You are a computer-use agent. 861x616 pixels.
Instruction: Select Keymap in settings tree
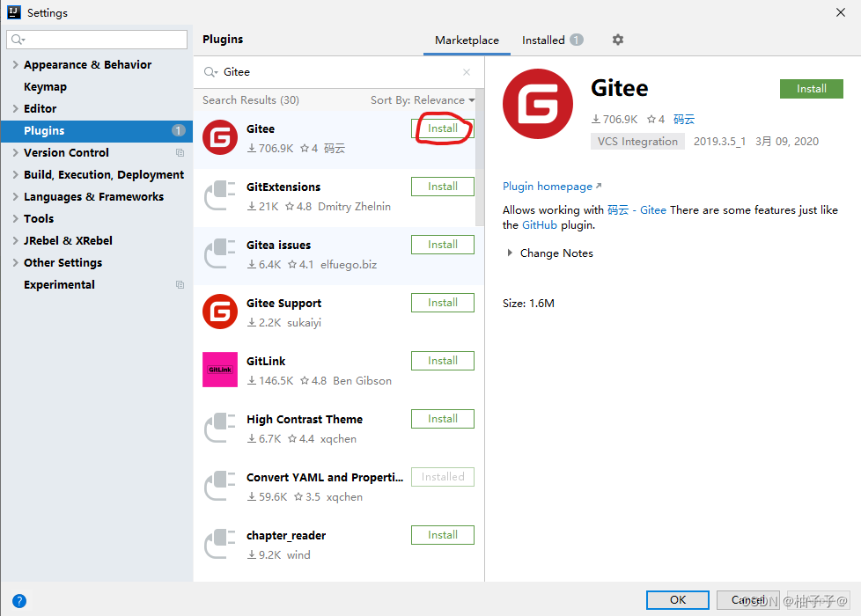[45, 87]
